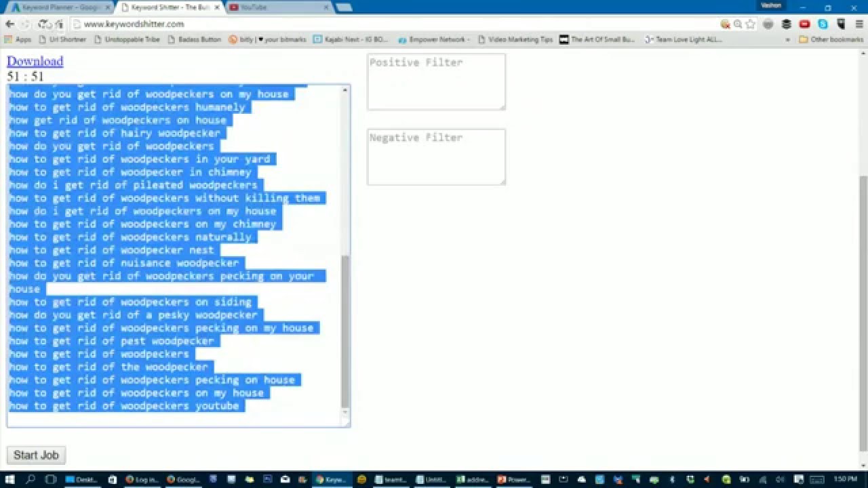The image size is (868, 488).
Task: Open the bitly your bitmarks bookmark
Action: tap(267, 39)
